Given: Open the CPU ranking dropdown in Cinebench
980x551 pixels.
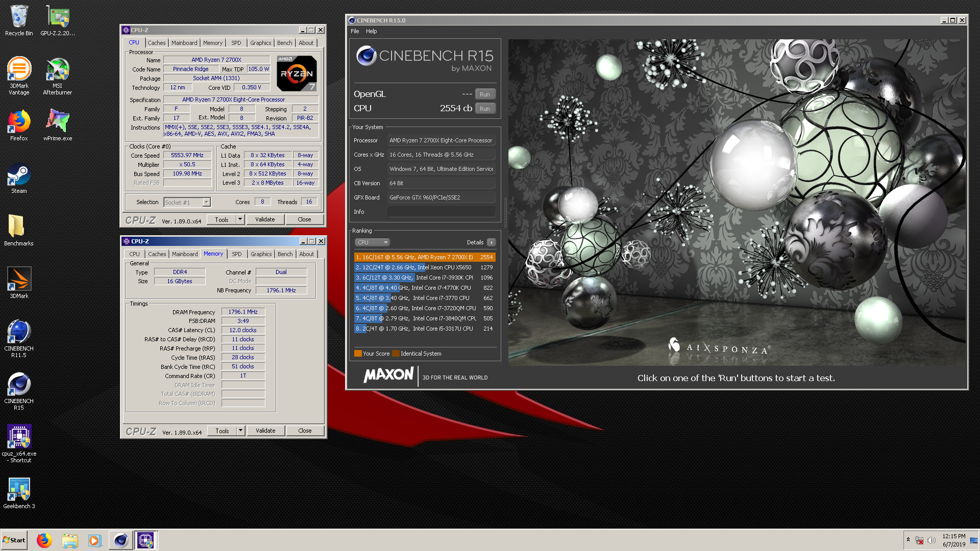Looking at the screenshot, I should click(372, 242).
